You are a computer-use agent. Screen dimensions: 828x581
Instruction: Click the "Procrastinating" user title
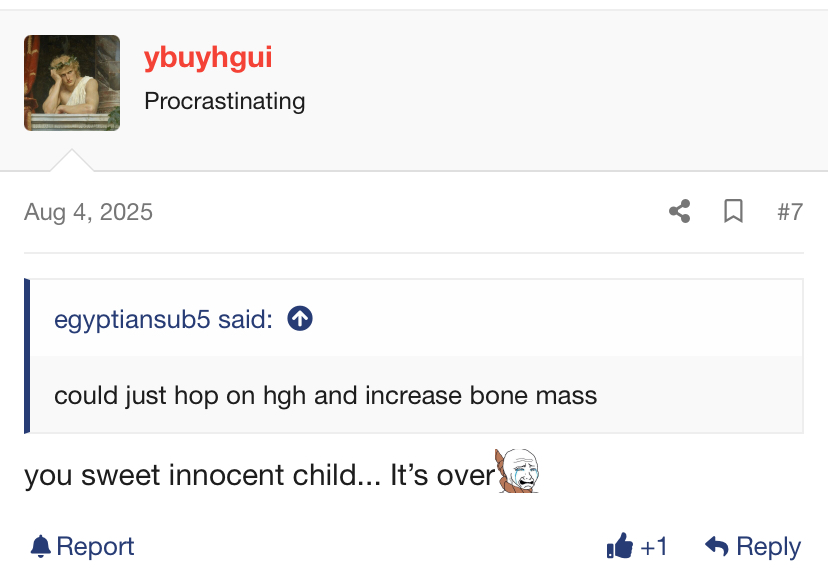click(x=224, y=101)
